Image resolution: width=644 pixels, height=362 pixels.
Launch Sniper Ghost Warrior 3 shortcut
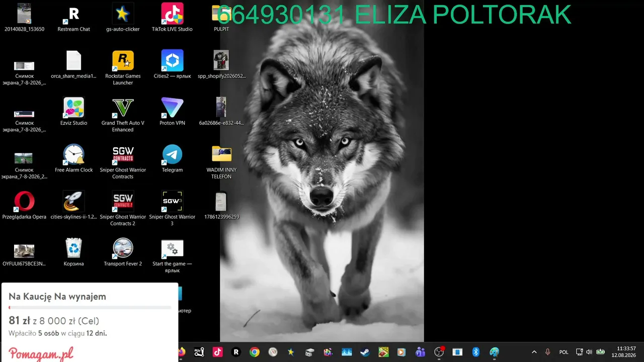[172, 209]
